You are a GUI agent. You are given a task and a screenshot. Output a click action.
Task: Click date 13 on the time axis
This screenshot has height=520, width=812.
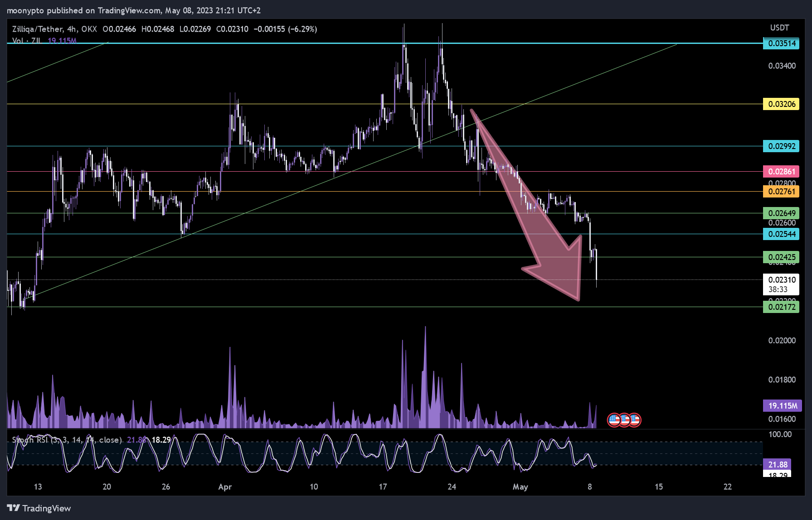(x=38, y=487)
